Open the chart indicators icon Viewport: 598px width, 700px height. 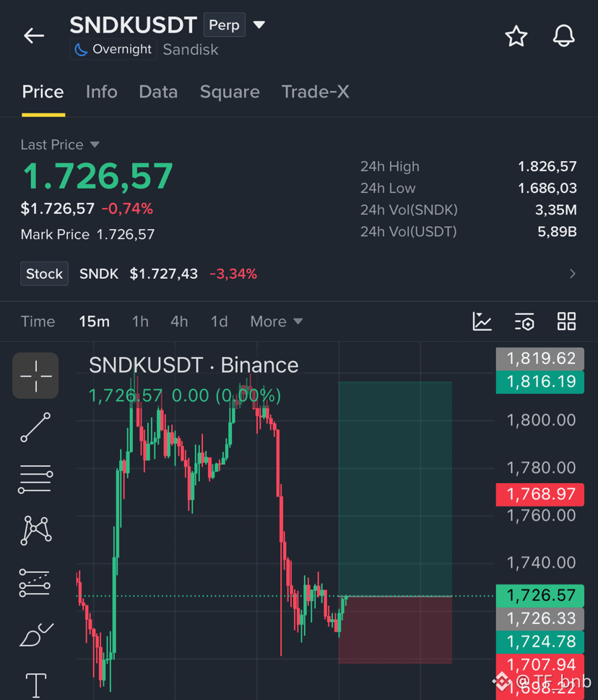click(482, 321)
